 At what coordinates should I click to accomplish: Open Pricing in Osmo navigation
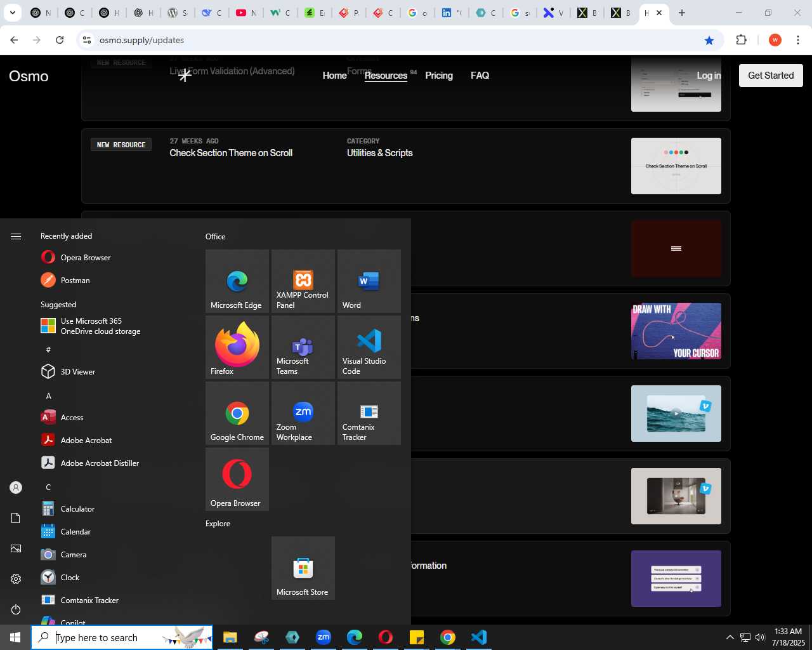coord(439,76)
